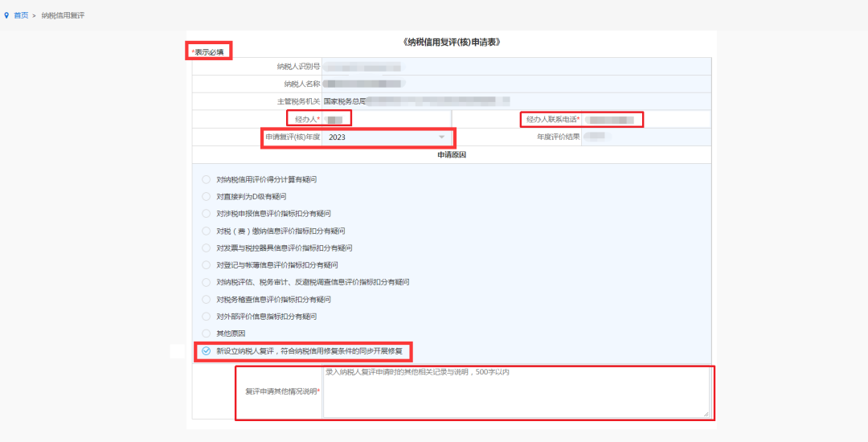Focus the 经办人 input field
The height and width of the screenshot is (442, 868).
coord(386,120)
